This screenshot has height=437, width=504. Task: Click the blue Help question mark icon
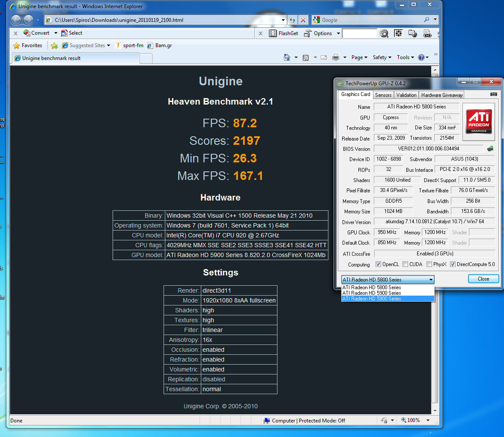421,57
